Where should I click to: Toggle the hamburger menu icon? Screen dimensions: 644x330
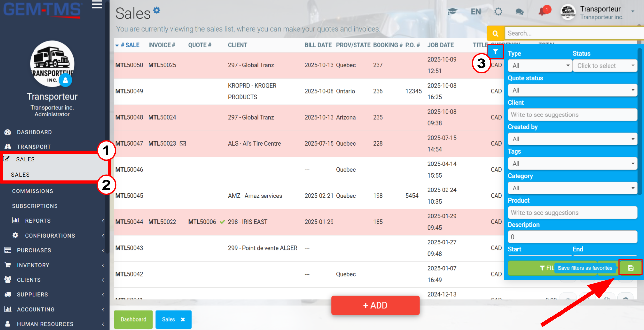click(97, 5)
